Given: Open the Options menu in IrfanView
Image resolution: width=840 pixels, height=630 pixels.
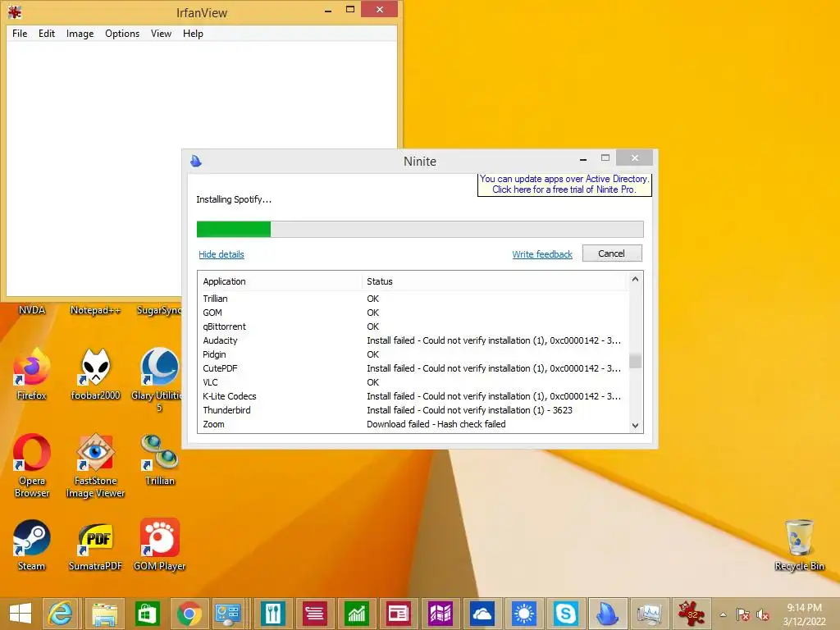Looking at the screenshot, I should (x=122, y=33).
